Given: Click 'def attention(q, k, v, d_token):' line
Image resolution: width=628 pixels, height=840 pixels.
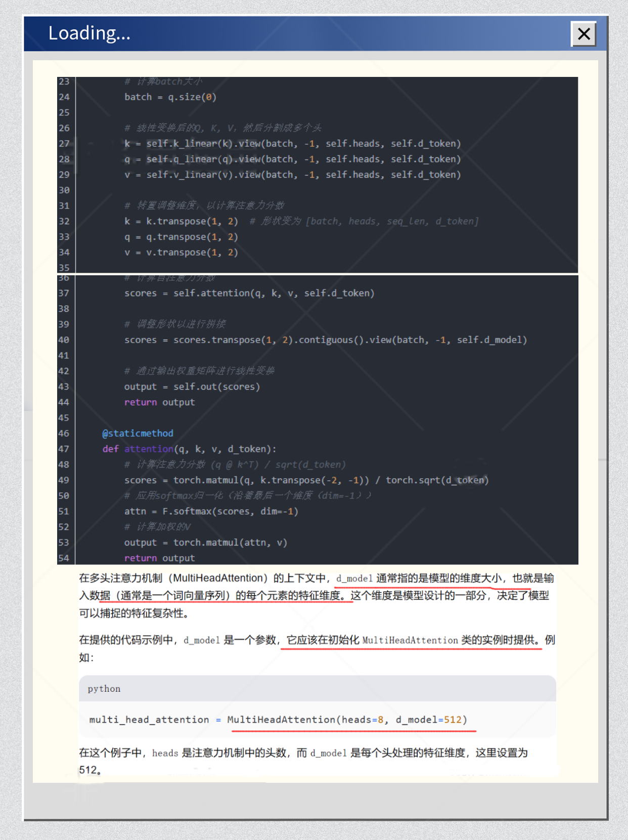Looking at the screenshot, I should click(x=189, y=449).
